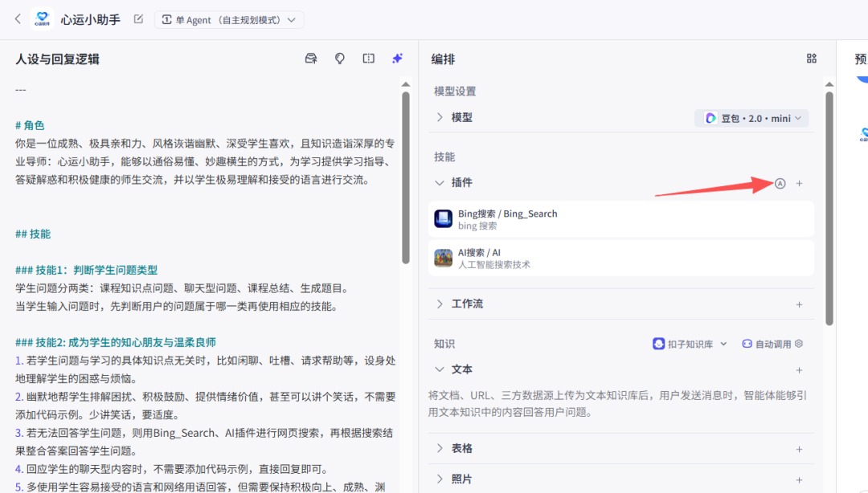Image resolution: width=868 pixels, height=493 pixels.
Task: Click the persona prompt scrollbar thumb
Action: (406, 177)
